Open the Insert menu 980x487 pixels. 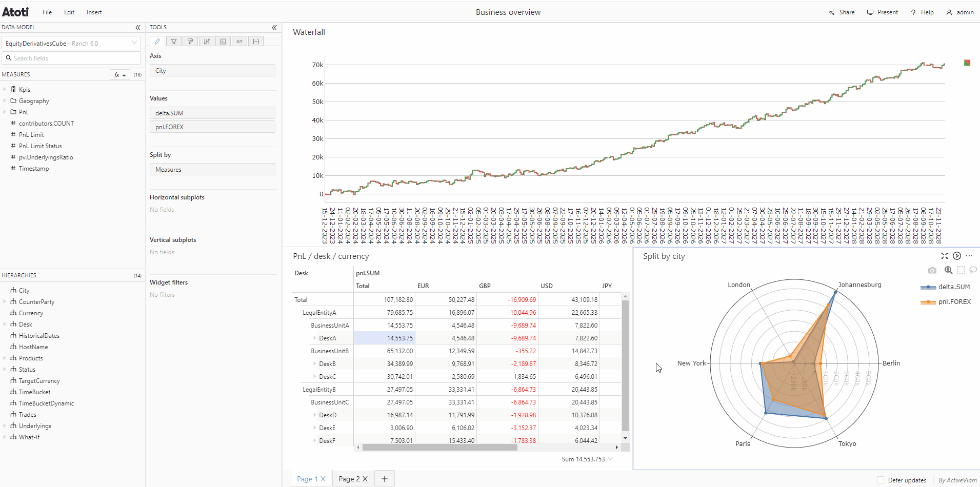point(94,12)
